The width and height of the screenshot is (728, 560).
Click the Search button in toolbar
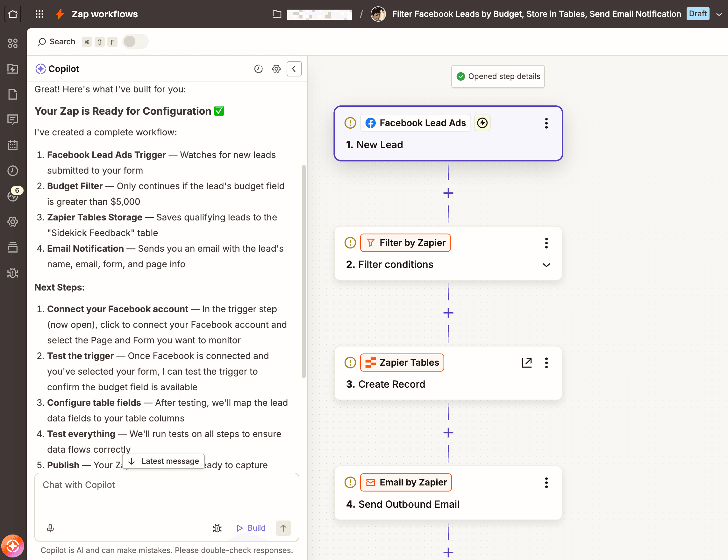pyautogui.click(x=56, y=42)
